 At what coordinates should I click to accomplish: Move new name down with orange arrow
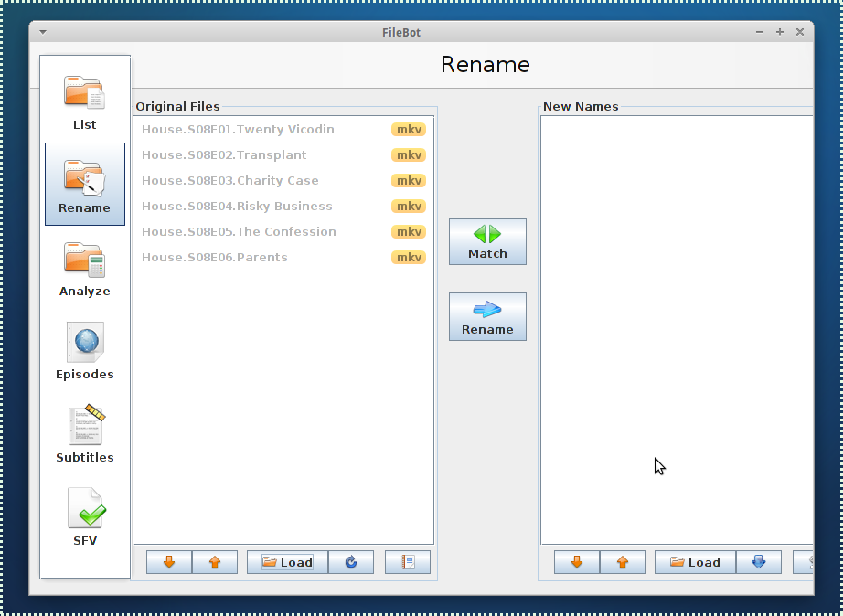(x=577, y=562)
